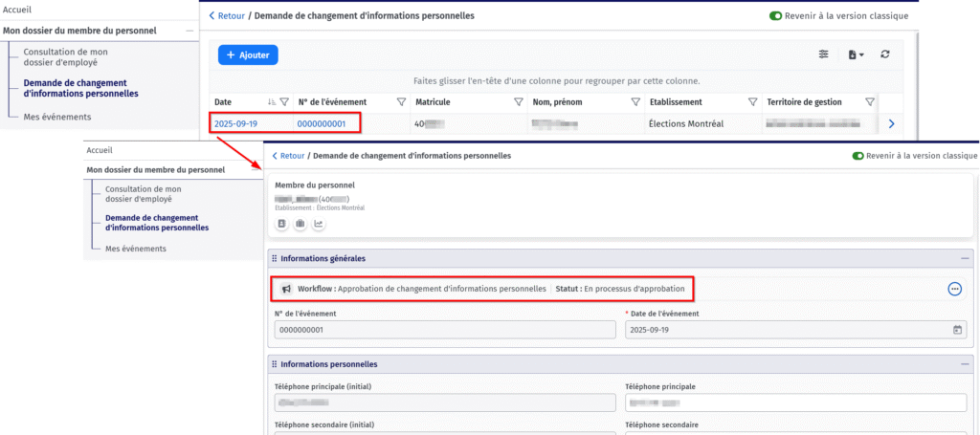Collapse the Informations générales section
This screenshot has height=435, width=980.
tap(964, 258)
